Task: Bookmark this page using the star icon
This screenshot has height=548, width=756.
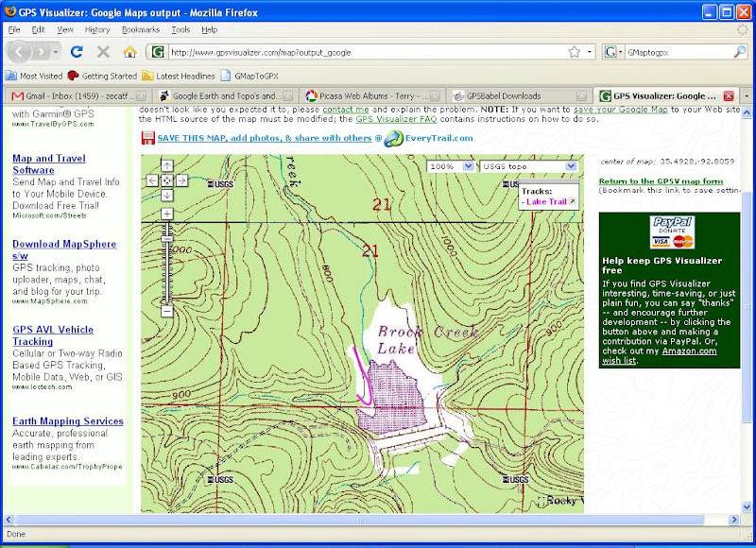Action: (574, 52)
